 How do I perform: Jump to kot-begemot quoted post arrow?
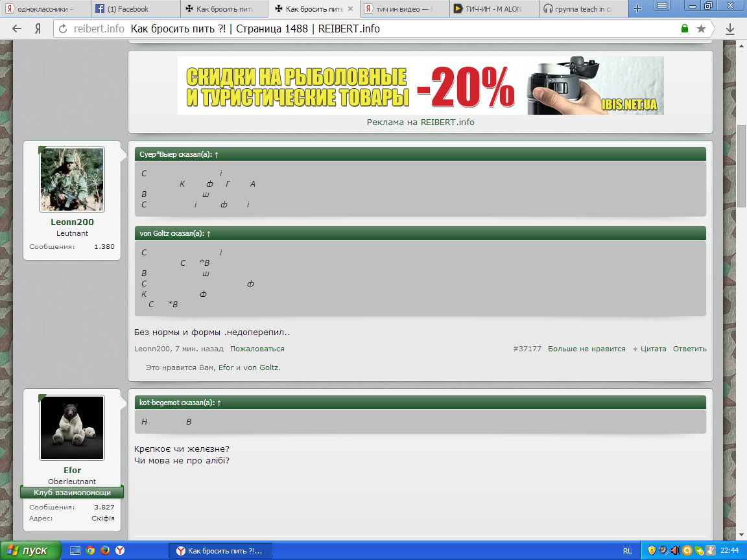[x=219, y=403]
